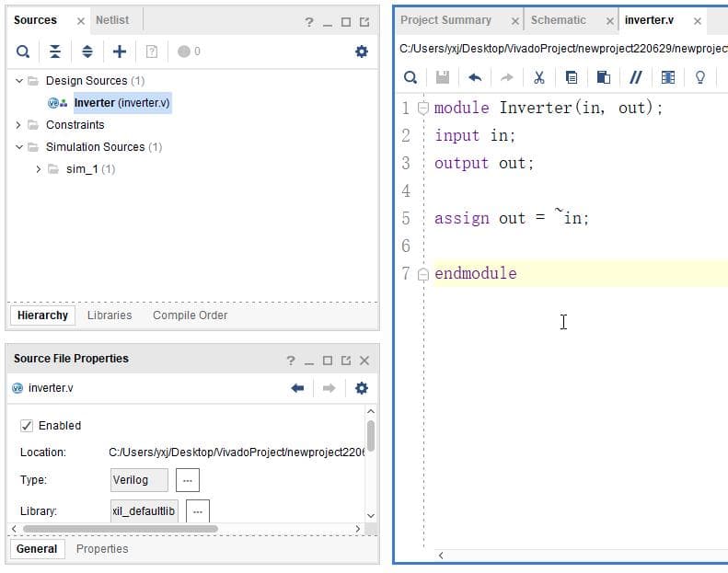Open search in the Sources panel

[23, 52]
